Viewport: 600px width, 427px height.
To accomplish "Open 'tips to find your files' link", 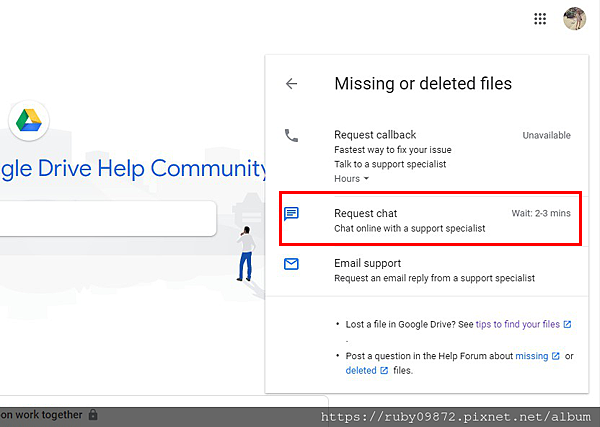I will point(518,324).
